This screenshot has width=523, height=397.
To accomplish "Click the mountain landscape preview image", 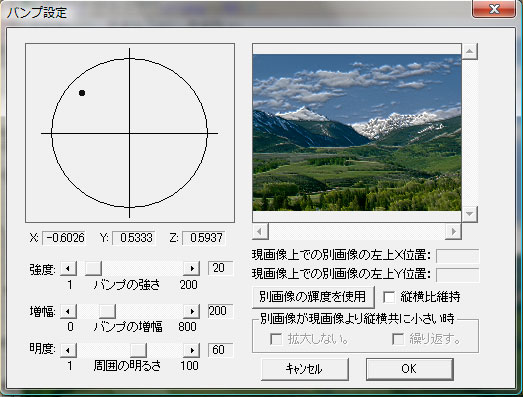I will (x=357, y=132).
